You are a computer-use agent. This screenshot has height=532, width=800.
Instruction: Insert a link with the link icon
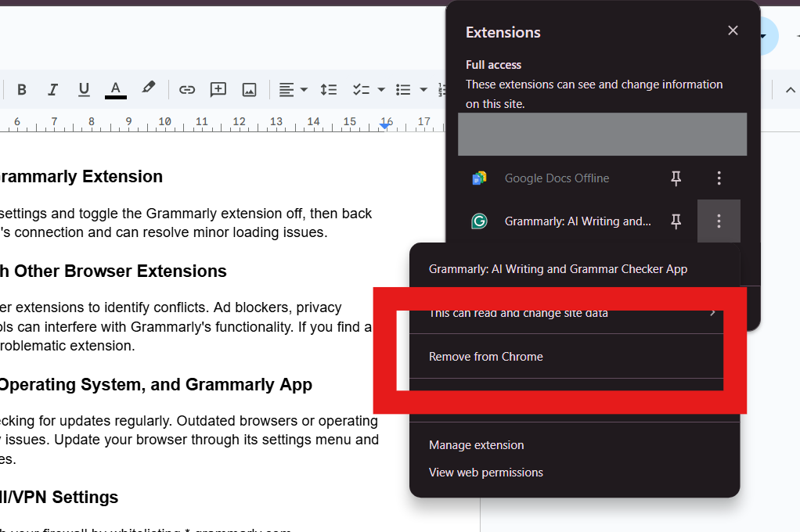point(187,90)
